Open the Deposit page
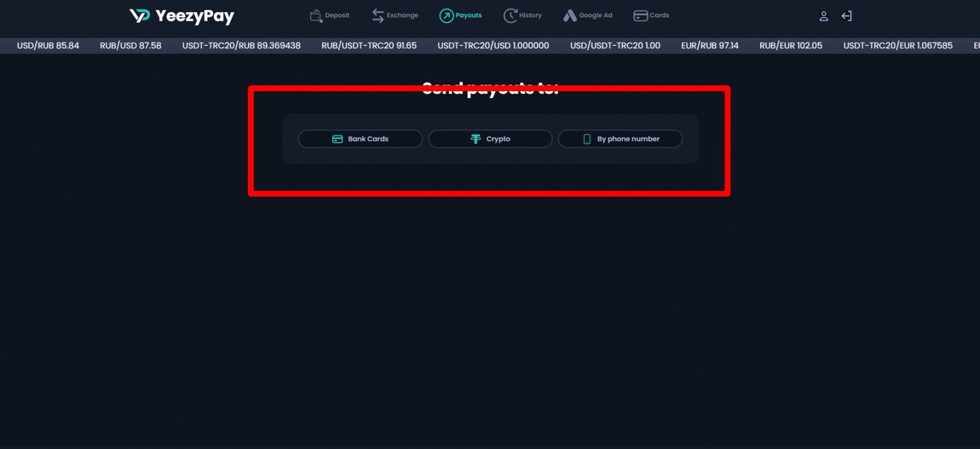Viewport: 980px width, 449px height. click(330, 16)
